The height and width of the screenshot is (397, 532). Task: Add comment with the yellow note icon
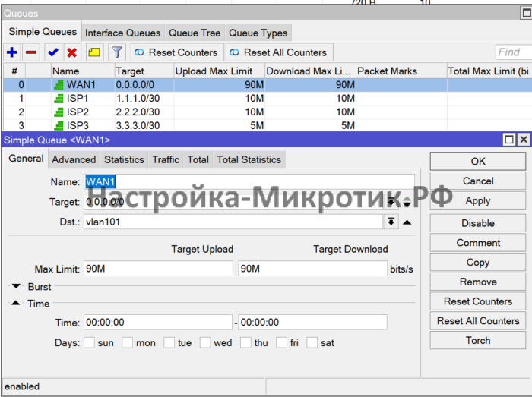94,52
